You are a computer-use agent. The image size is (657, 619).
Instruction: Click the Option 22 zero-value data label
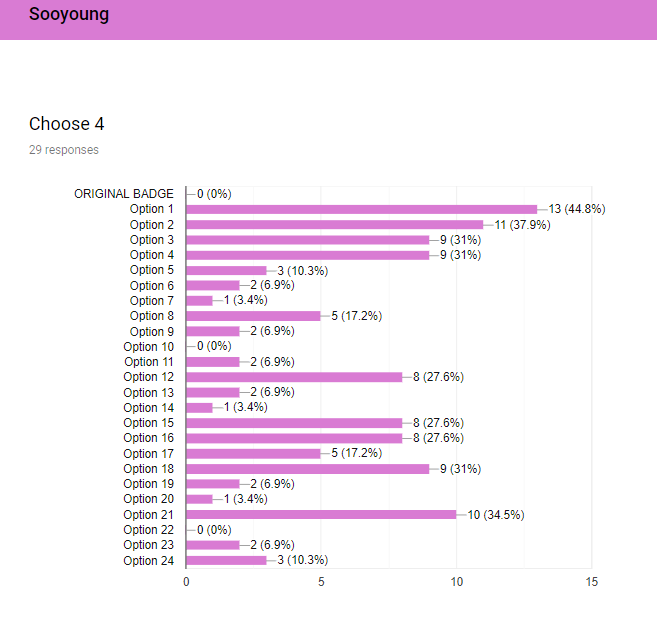click(x=214, y=530)
